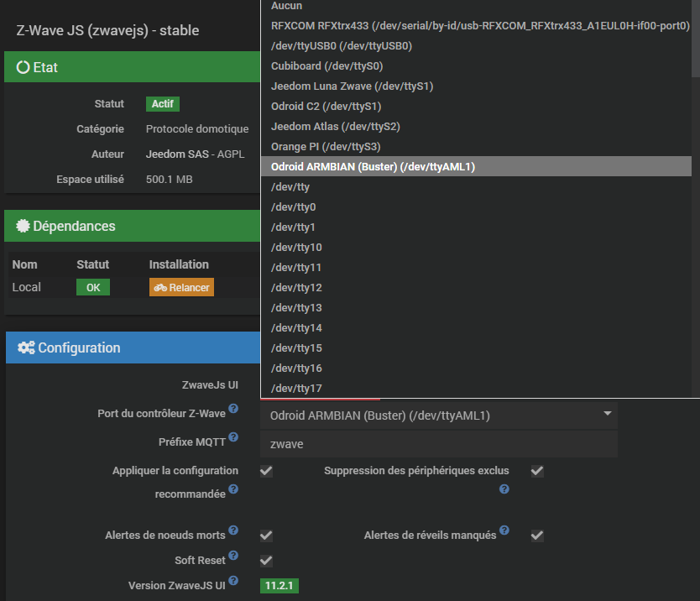Toggle Appliquer la configuration recommandée checkbox
The height and width of the screenshot is (601, 700).
[266, 471]
